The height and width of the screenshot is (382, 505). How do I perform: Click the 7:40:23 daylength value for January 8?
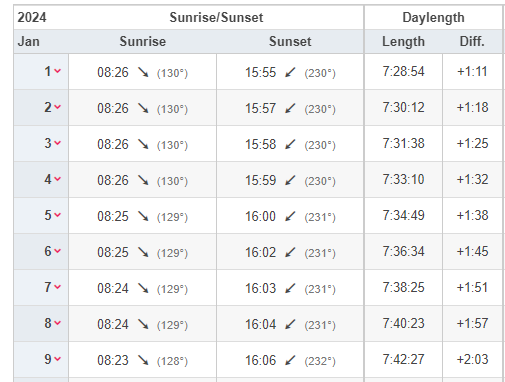pos(403,323)
